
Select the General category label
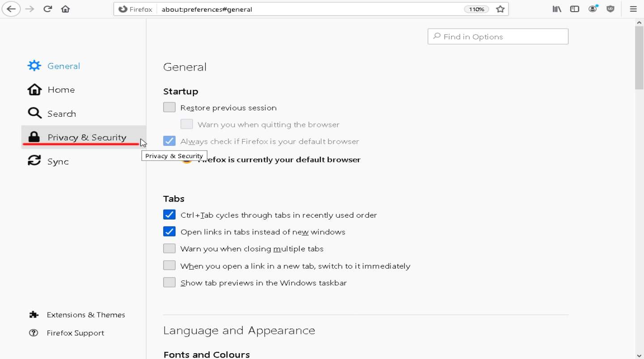coord(64,66)
